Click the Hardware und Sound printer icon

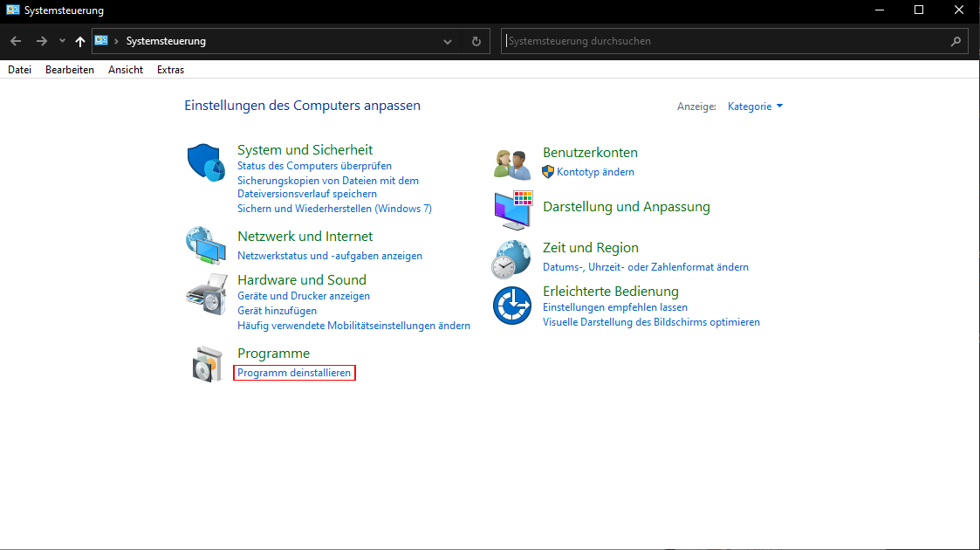click(206, 294)
